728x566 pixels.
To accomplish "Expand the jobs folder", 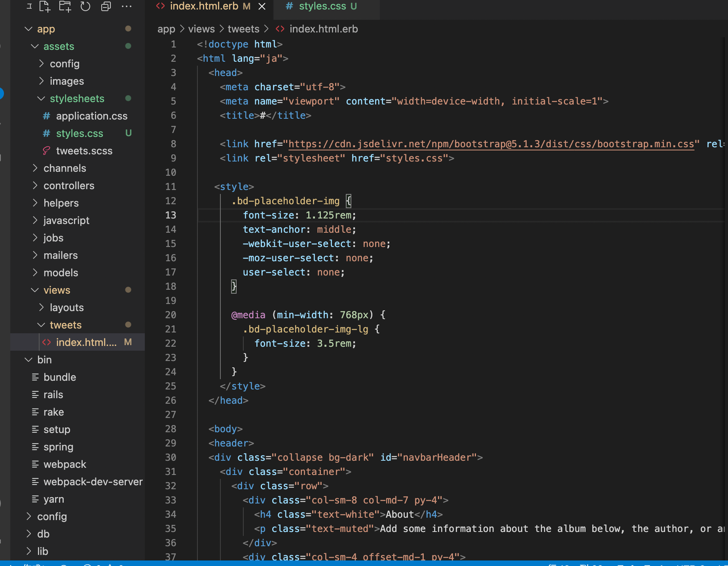I will click(x=35, y=238).
